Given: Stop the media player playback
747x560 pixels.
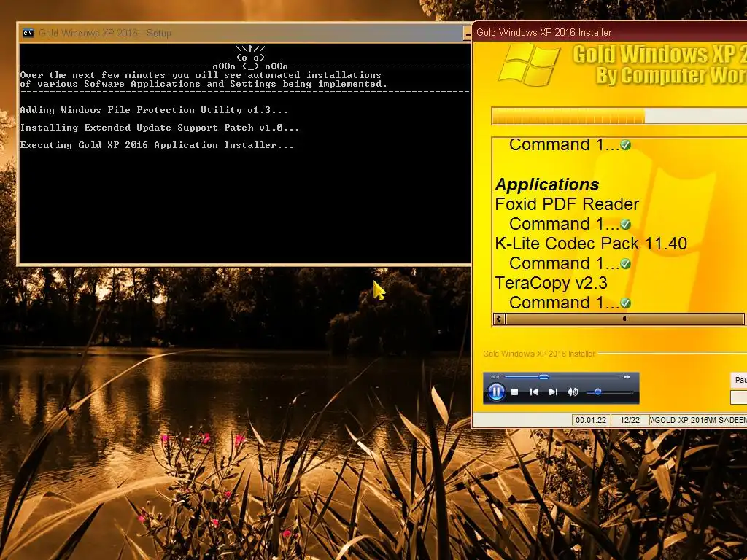Looking at the screenshot, I should tap(514, 392).
